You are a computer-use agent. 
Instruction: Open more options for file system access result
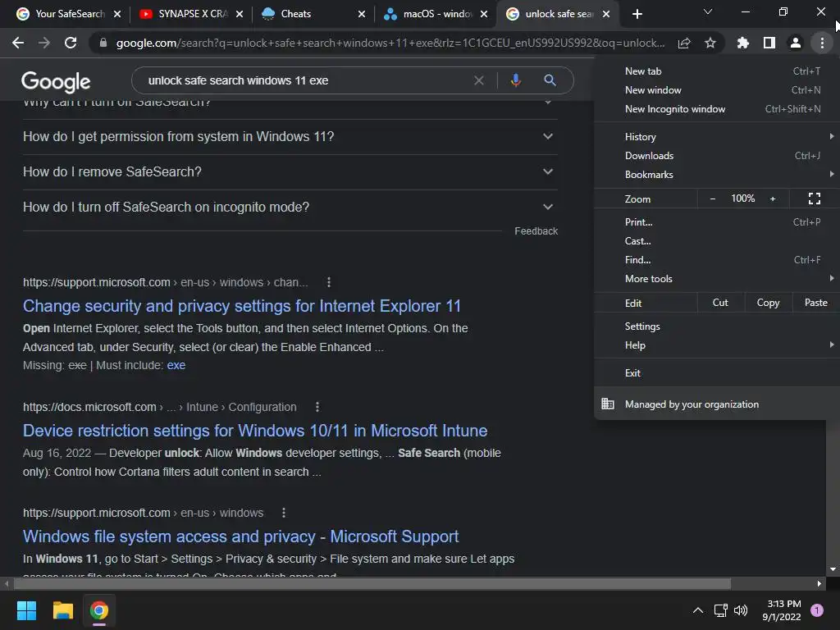283,513
